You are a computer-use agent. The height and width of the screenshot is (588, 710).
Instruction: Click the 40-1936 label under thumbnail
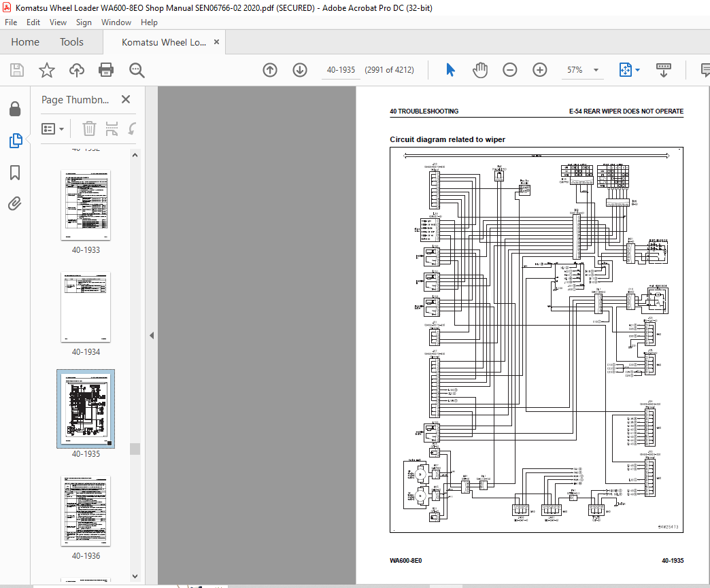click(86, 555)
